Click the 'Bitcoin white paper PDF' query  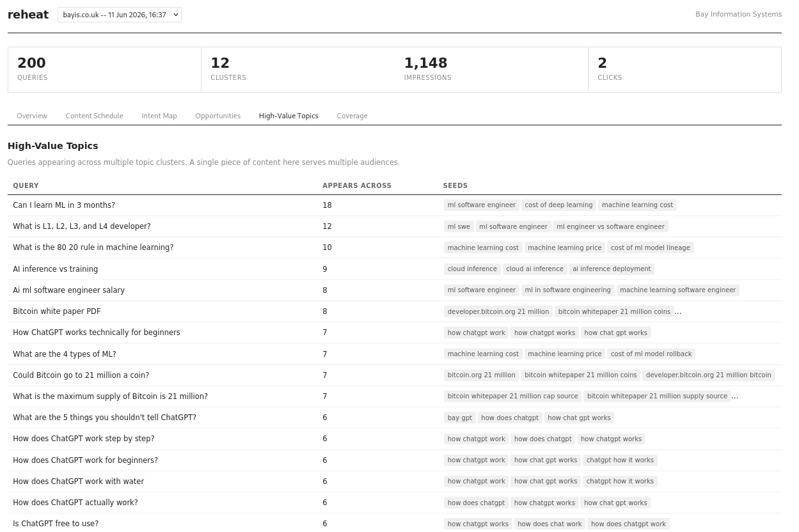pos(56,311)
